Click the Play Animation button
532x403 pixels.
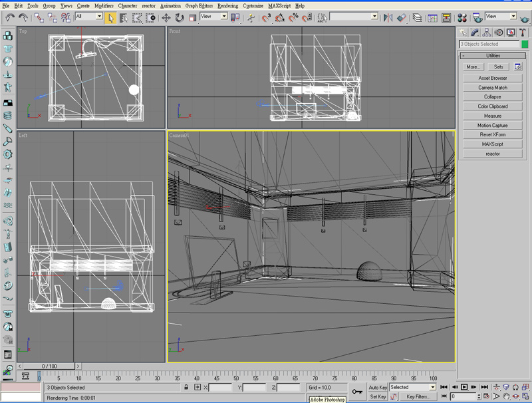tap(464, 387)
